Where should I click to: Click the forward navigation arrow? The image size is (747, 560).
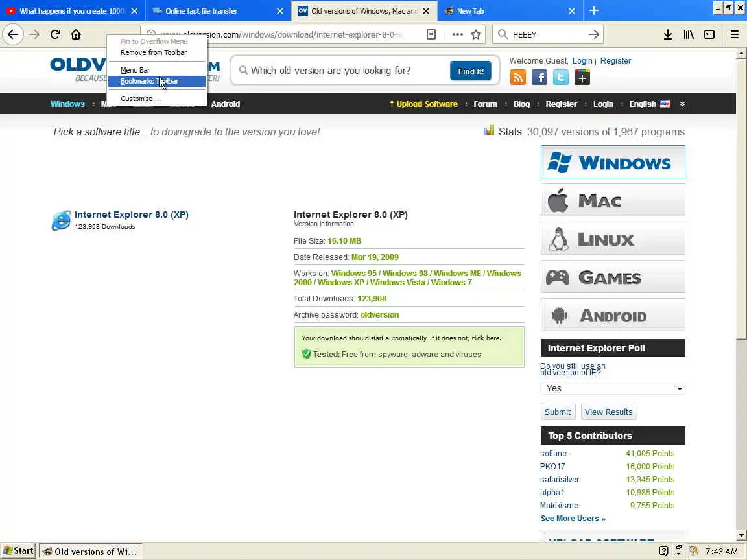point(34,34)
